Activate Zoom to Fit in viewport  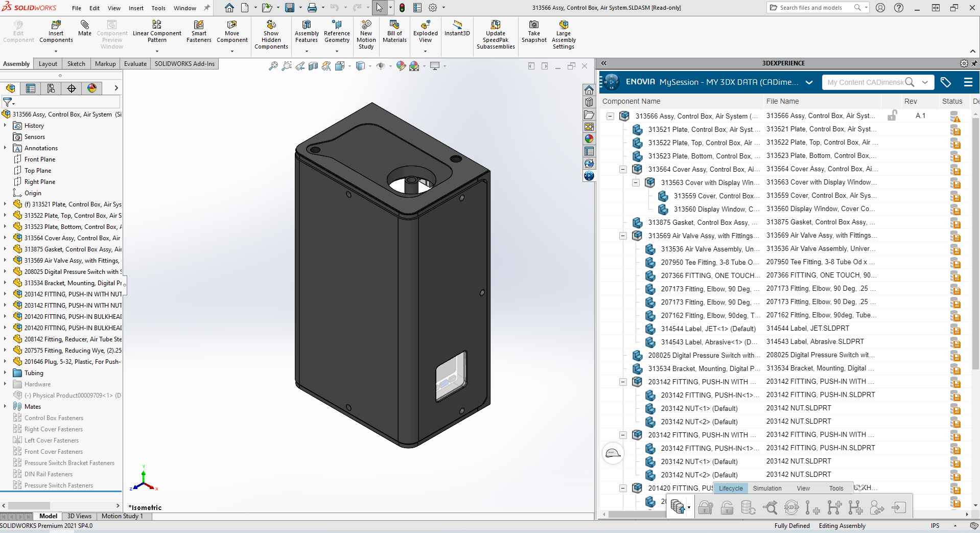tap(273, 66)
